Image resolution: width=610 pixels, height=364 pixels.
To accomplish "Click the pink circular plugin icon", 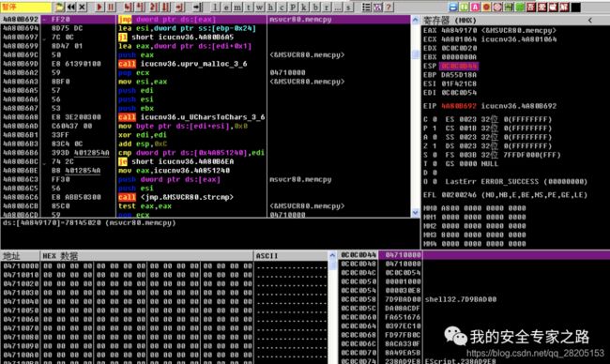I will click(497, 7).
